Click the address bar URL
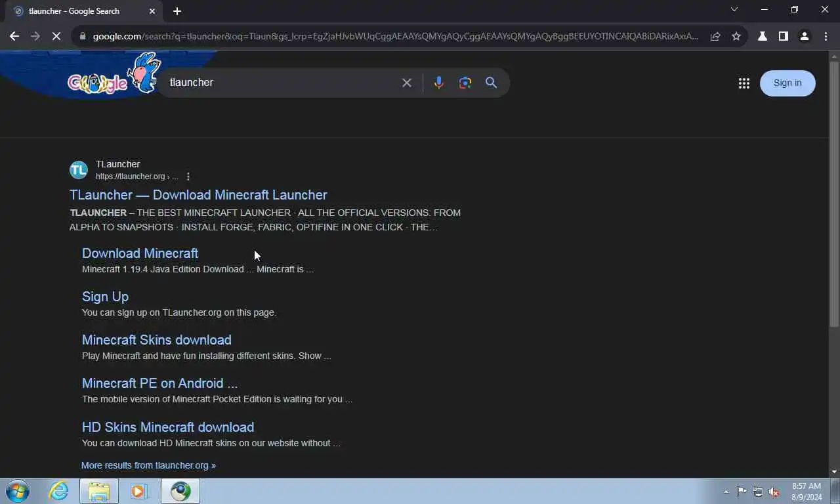 396,37
